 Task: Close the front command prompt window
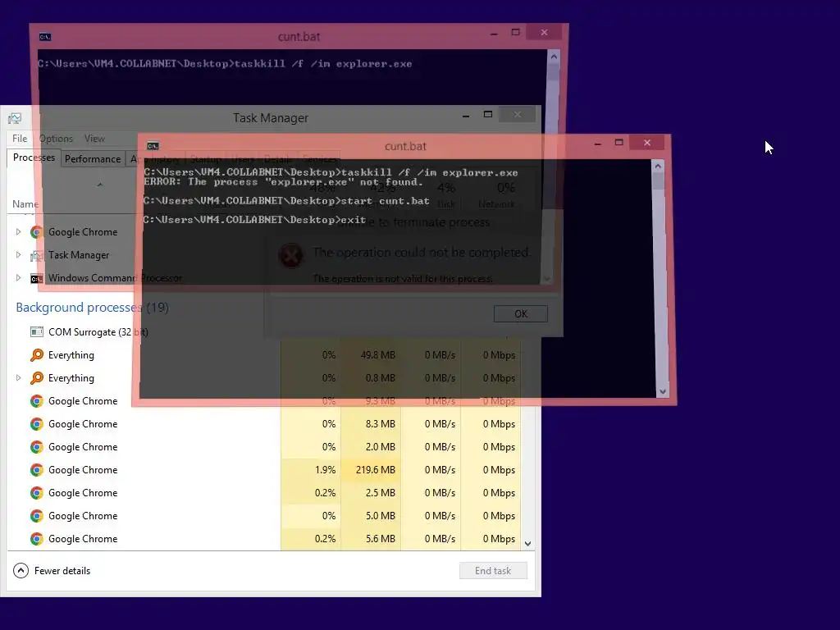(x=647, y=143)
